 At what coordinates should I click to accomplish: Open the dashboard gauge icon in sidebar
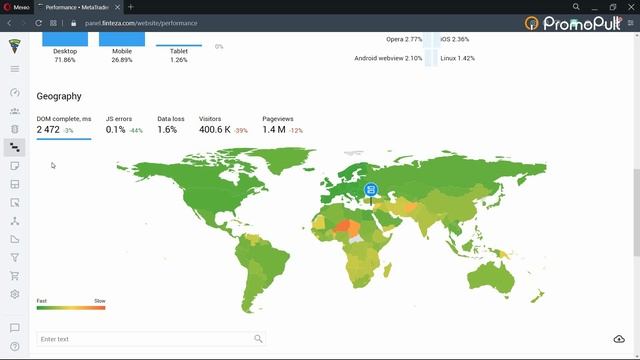(15, 92)
